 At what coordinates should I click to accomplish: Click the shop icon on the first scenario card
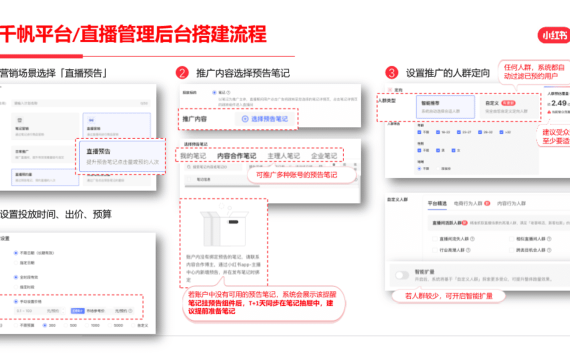click(20, 120)
